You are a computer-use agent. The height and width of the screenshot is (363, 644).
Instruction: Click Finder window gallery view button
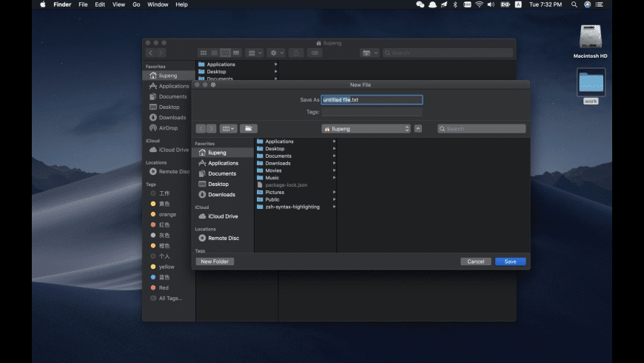tap(236, 53)
